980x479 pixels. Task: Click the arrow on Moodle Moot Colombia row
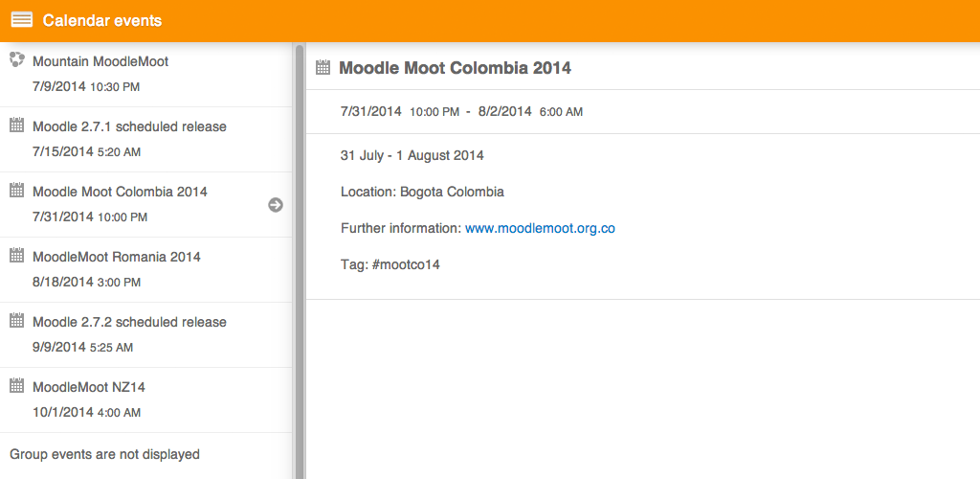[x=276, y=205]
